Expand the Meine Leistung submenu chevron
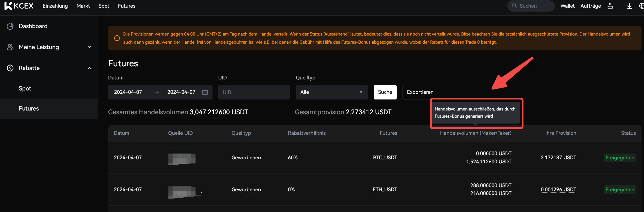Image resolution: width=644 pixels, height=212 pixels. point(89,47)
